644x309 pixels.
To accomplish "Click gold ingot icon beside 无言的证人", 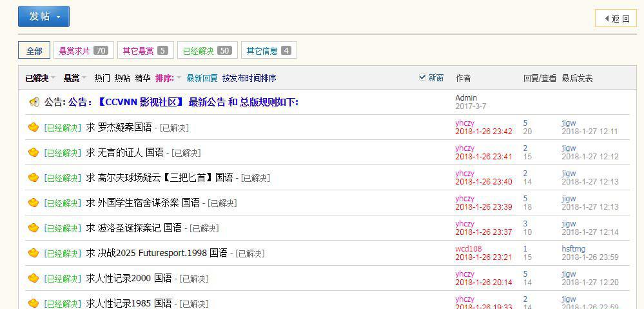I will pos(34,152).
